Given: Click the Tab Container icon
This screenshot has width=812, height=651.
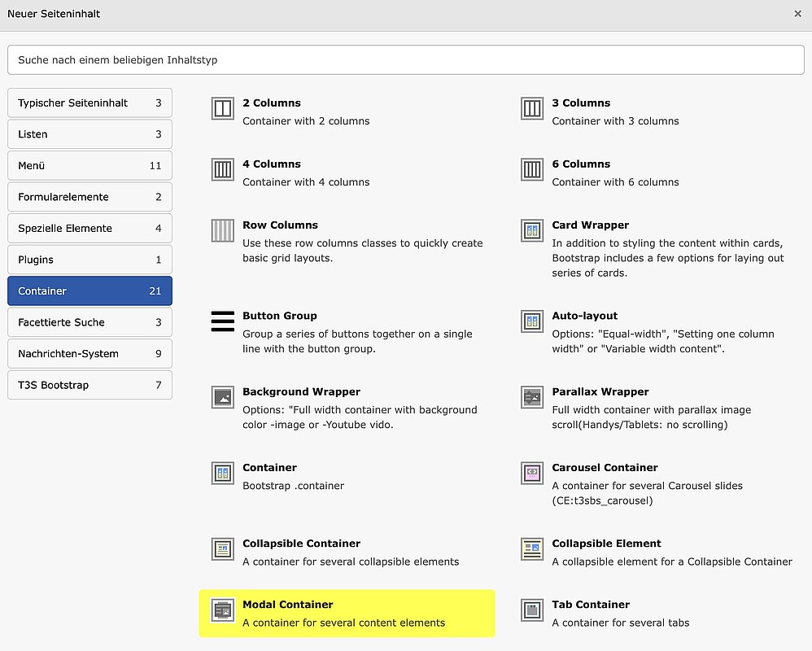Looking at the screenshot, I should (x=531, y=609).
